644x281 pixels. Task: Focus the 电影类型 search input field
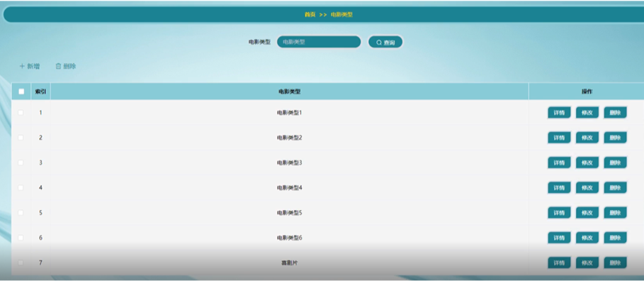coord(319,42)
